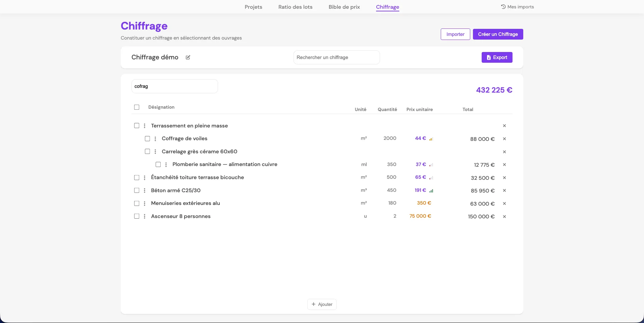Check the Carrelage grès cérame 60x60 checkbox
Image resolution: width=644 pixels, height=323 pixels.
147,151
